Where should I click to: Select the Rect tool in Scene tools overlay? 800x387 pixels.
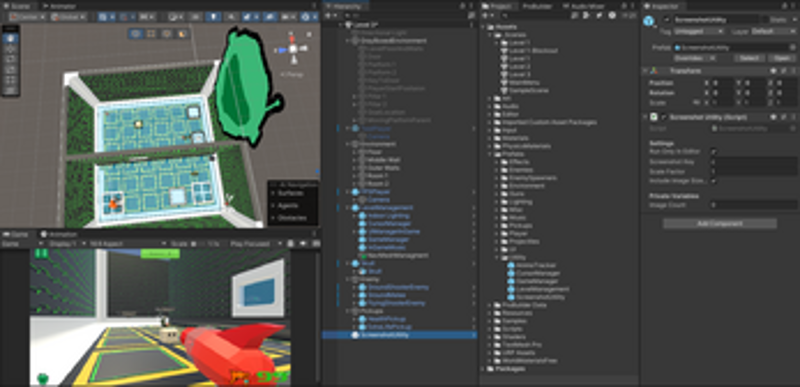[x=10, y=80]
